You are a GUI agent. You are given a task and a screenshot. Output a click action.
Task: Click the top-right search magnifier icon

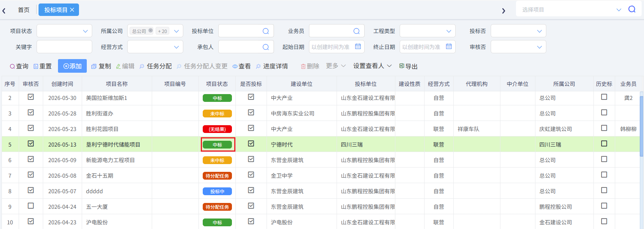(632, 9)
